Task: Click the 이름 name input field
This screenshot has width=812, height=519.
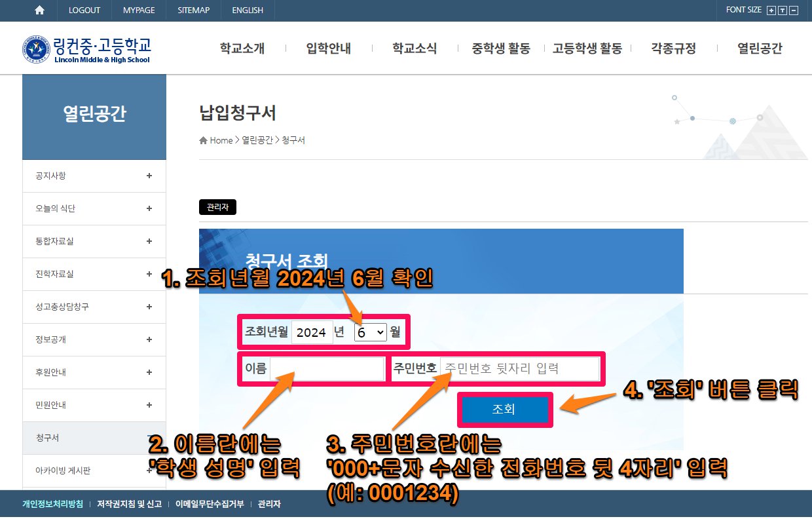Action: coord(327,369)
